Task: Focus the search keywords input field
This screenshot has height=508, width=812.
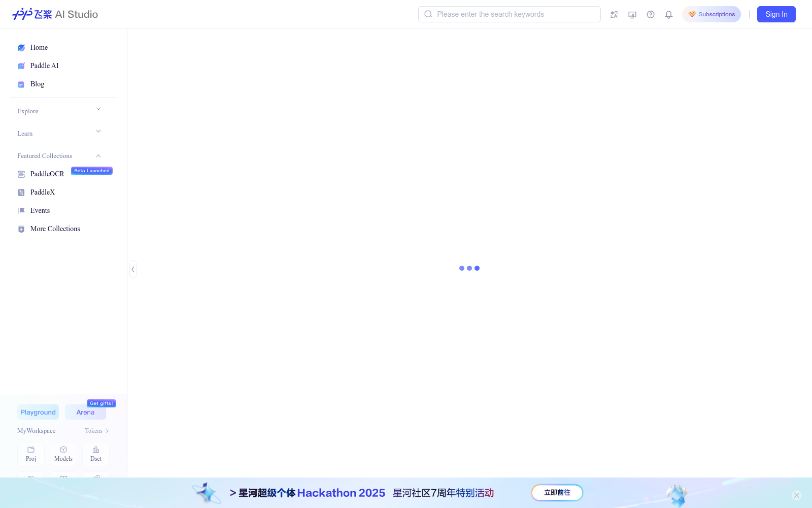Action: (x=510, y=14)
